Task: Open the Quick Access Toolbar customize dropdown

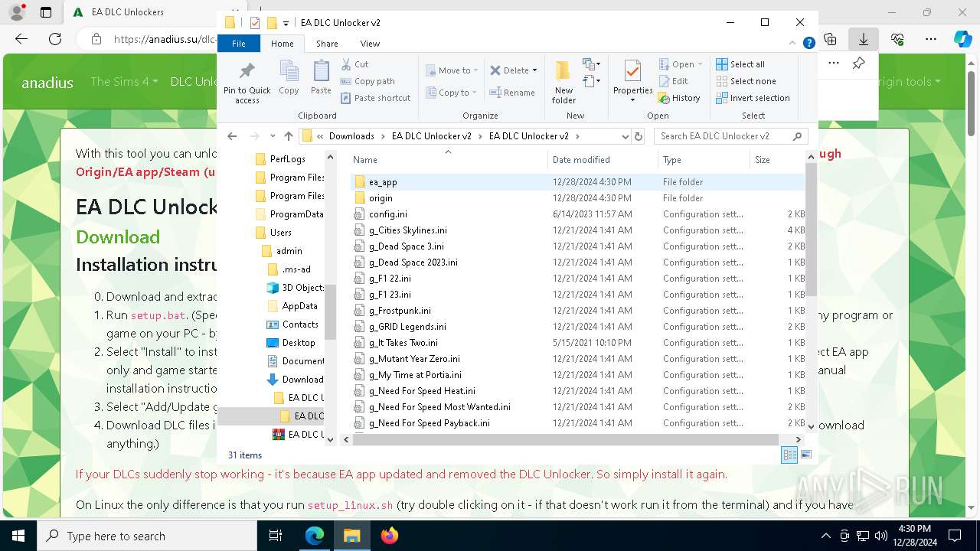Action: pos(286,23)
